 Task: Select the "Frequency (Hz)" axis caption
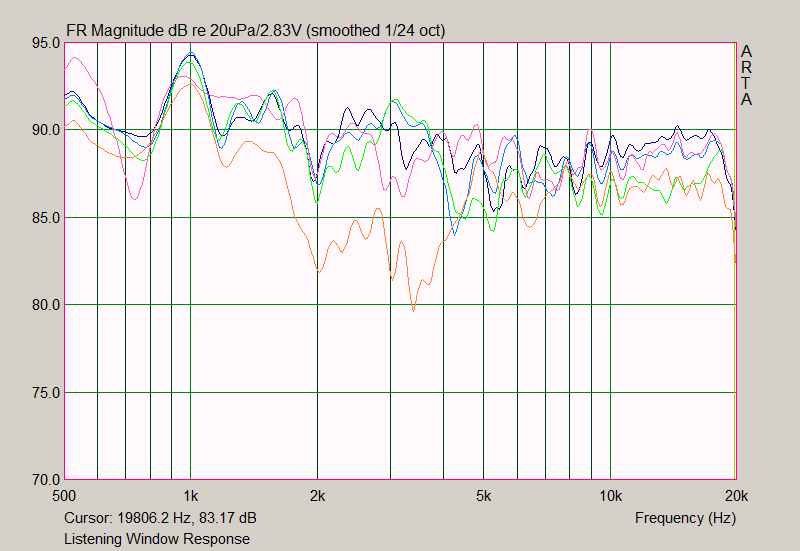(x=685, y=519)
